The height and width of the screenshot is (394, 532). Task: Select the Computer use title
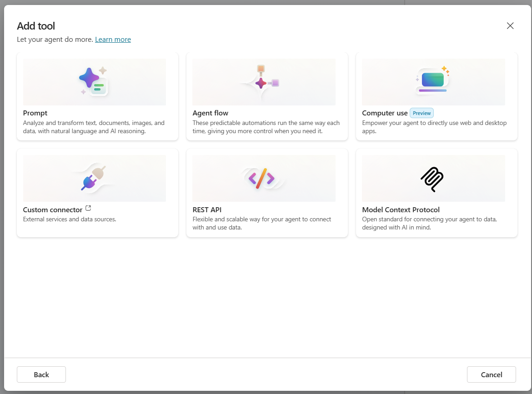click(385, 113)
